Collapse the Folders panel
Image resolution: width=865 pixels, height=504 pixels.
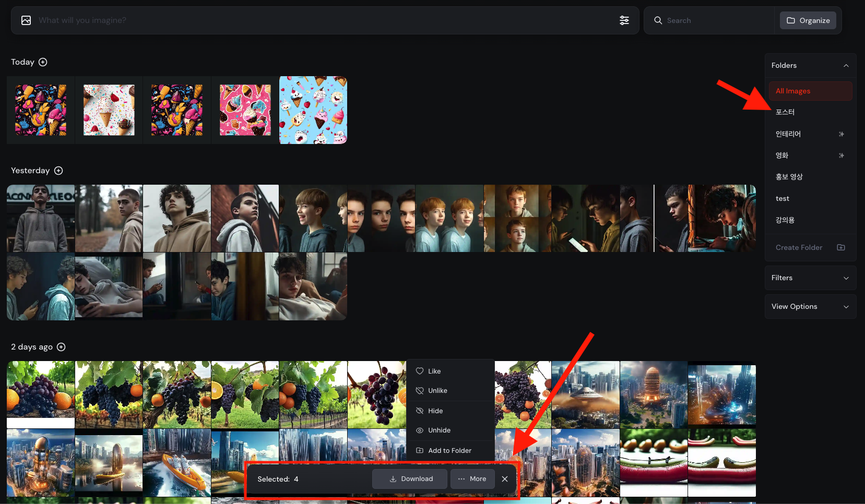[x=846, y=66]
